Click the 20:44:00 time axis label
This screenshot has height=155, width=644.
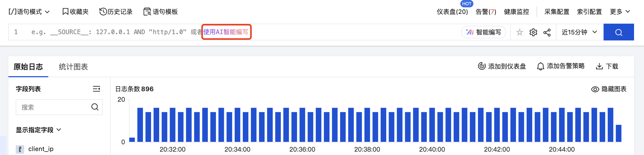tap(562, 149)
